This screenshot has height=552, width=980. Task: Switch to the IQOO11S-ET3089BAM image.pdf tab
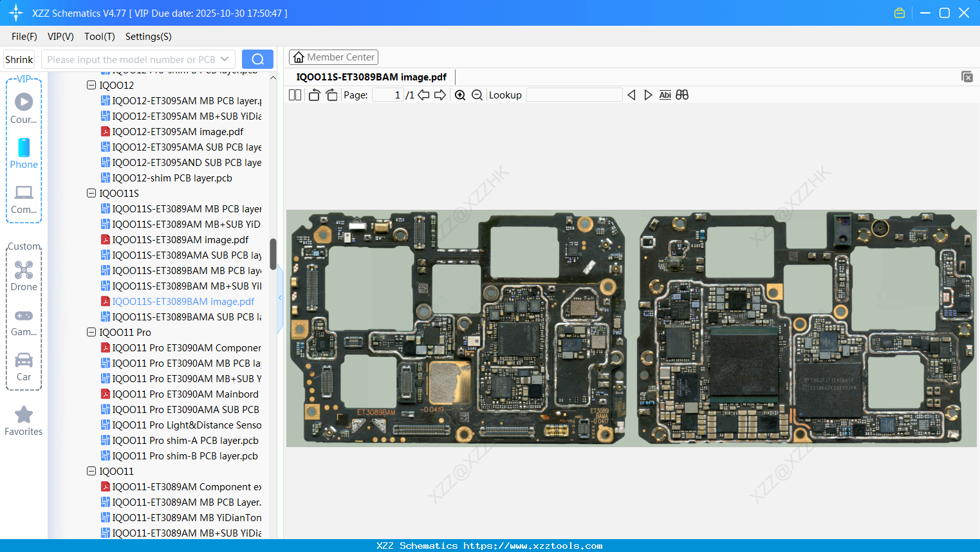click(x=371, y=77)
